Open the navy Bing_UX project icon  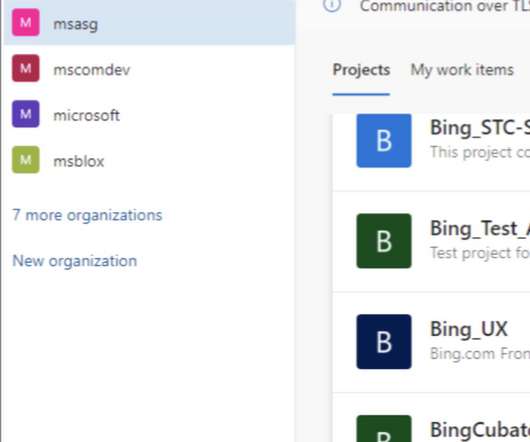coord(384,342)
